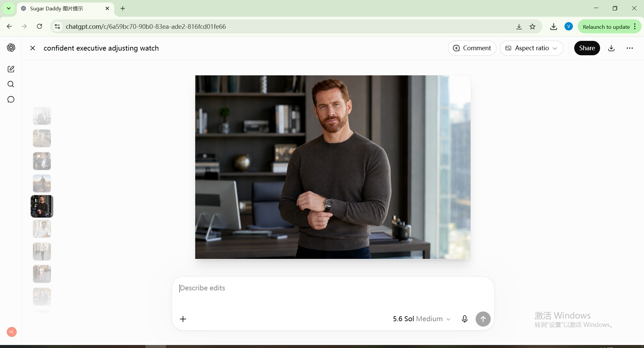Open the ChatGPT logo home icon
The height and width of the screenshot is (348, 644).
tap(11, 48)
